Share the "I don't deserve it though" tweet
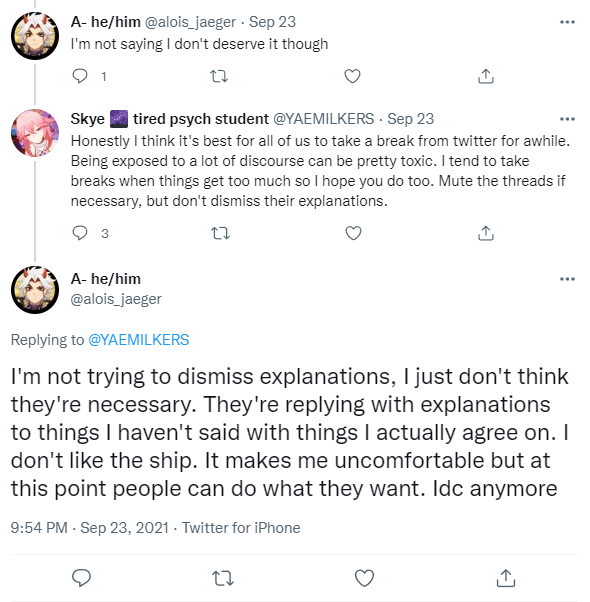 click(486, 76)
